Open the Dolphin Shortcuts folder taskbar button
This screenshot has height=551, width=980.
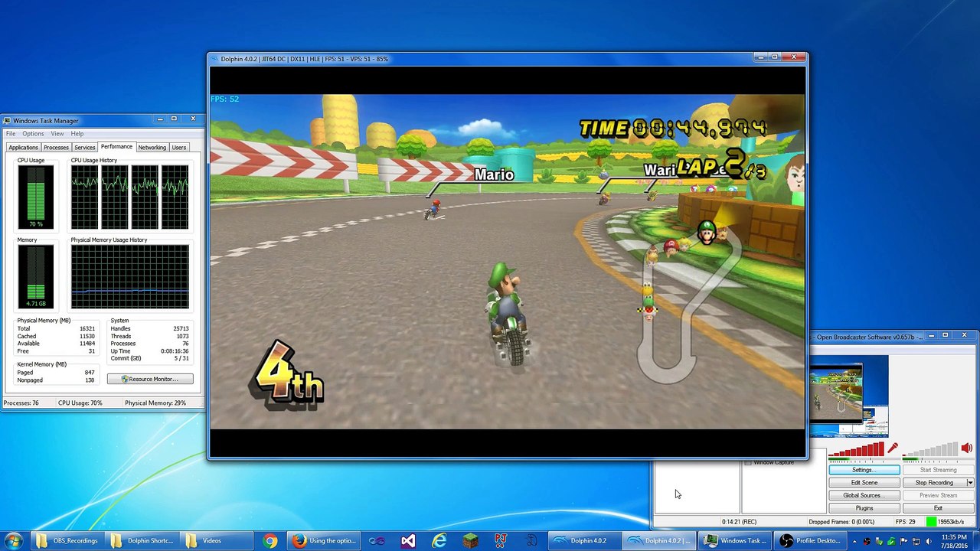pyautogui.click(x=142, y=541)
